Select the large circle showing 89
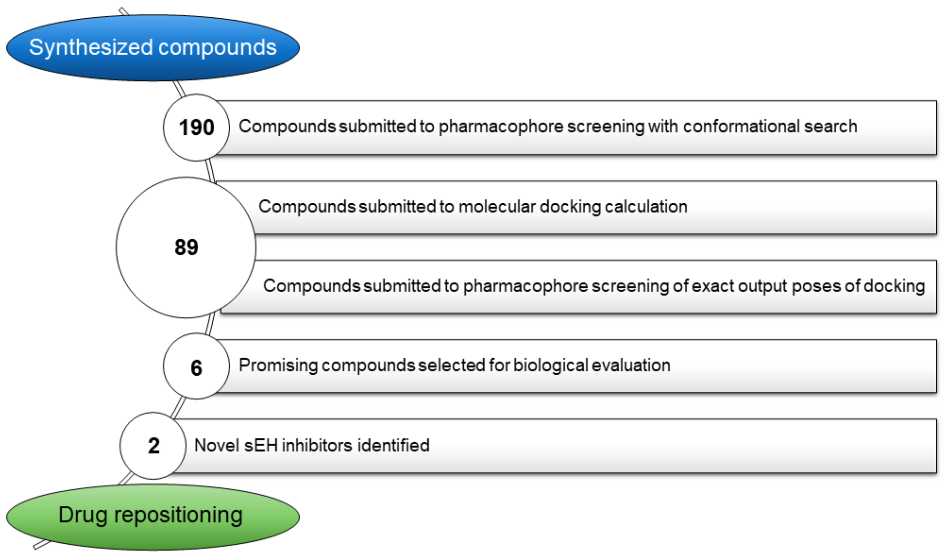 tap(186, 248)
